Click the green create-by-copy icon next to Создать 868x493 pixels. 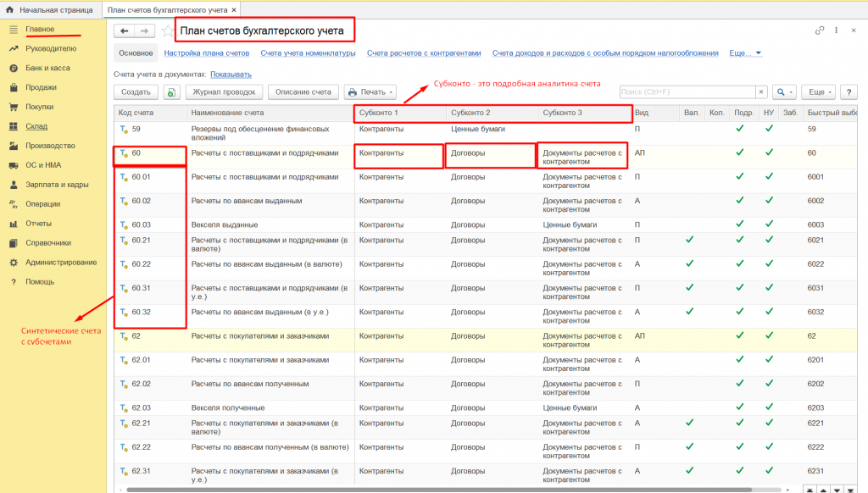pos(172,91)
